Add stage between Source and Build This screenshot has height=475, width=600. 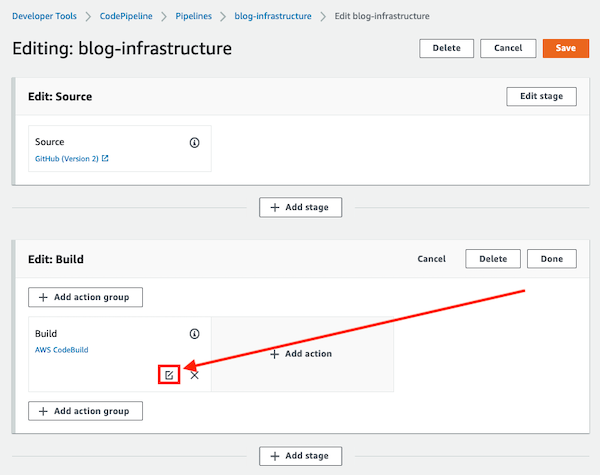click(300, 207)
